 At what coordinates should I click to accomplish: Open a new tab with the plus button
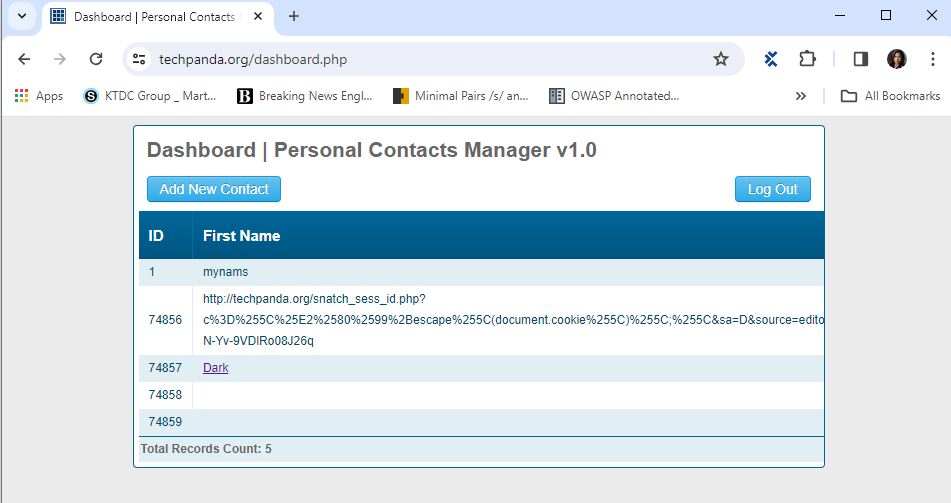294,16
